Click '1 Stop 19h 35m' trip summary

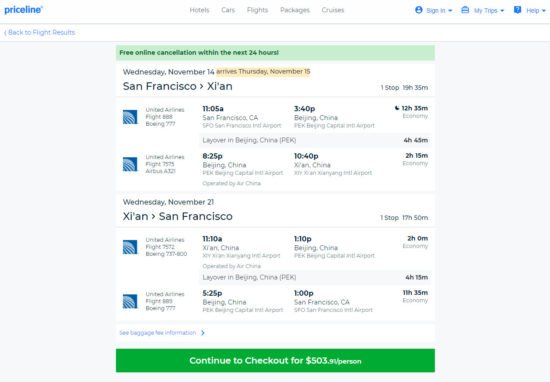[404, 88]
